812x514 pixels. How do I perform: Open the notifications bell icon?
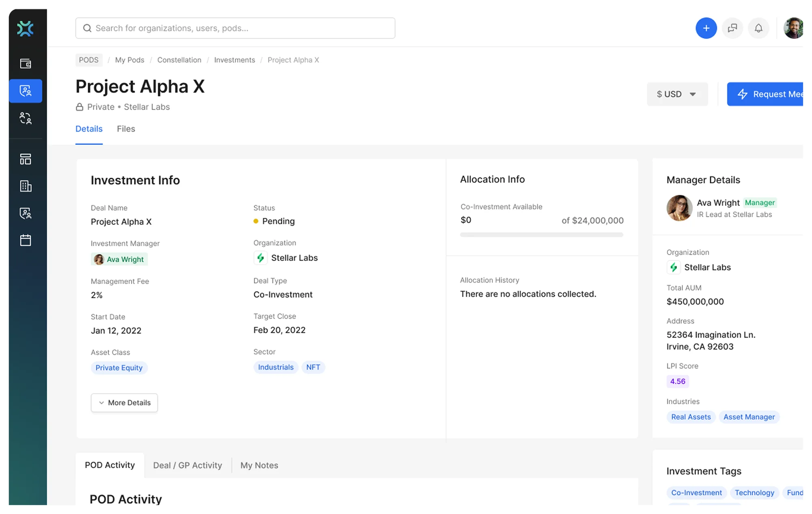click(x=758, y=28)
